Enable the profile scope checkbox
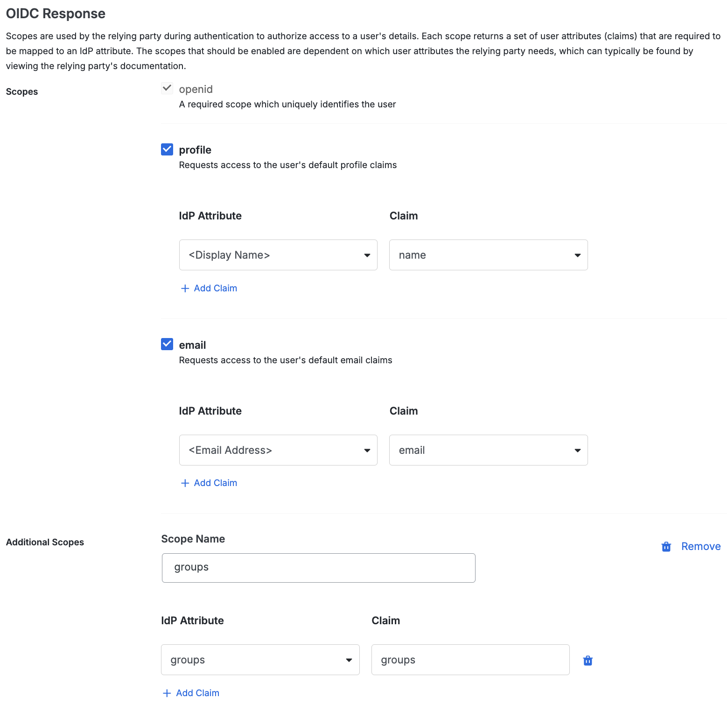The width and height of the screenshot is (728, 705). tap(167, 149)
